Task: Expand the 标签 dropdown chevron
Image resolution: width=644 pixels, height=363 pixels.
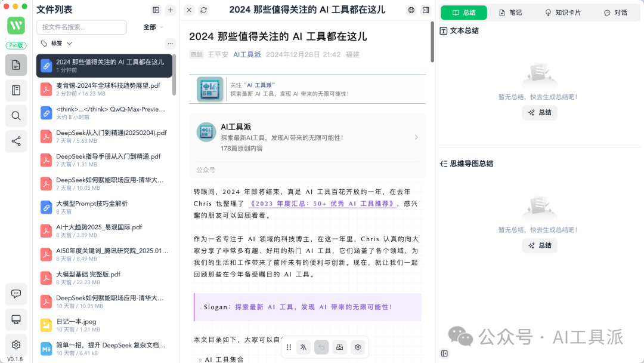Action: 69,43
